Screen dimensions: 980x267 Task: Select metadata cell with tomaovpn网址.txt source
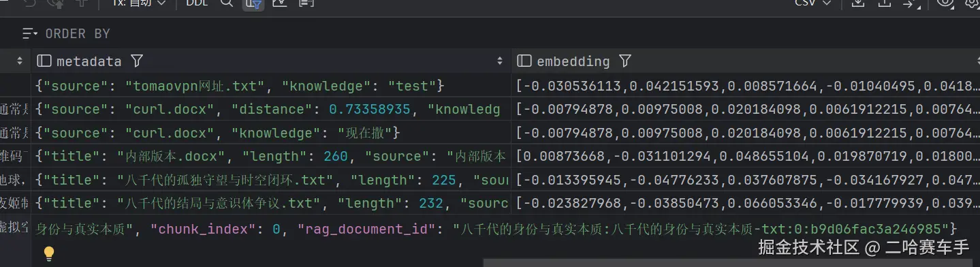pyautogui.click(x=271, y=86)
